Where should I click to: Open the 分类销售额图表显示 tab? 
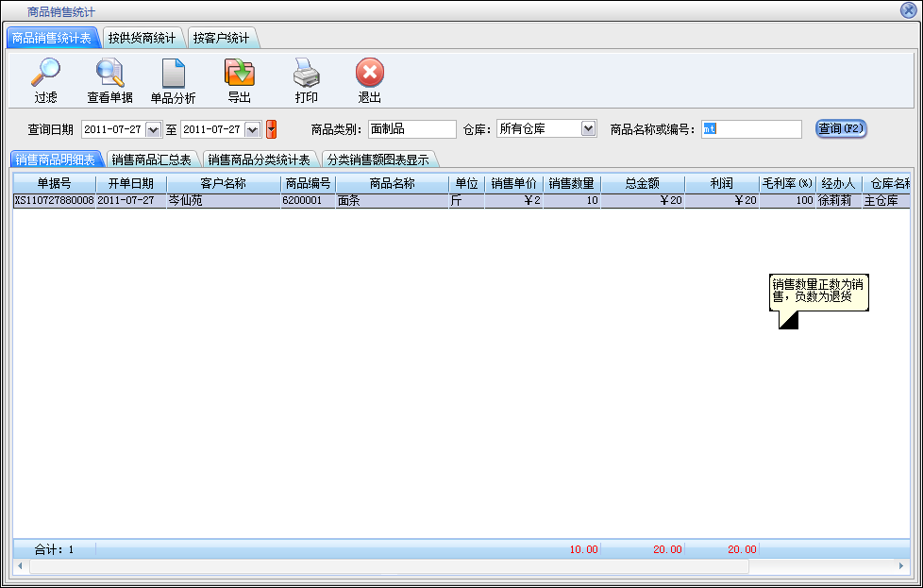coord(378,160)
